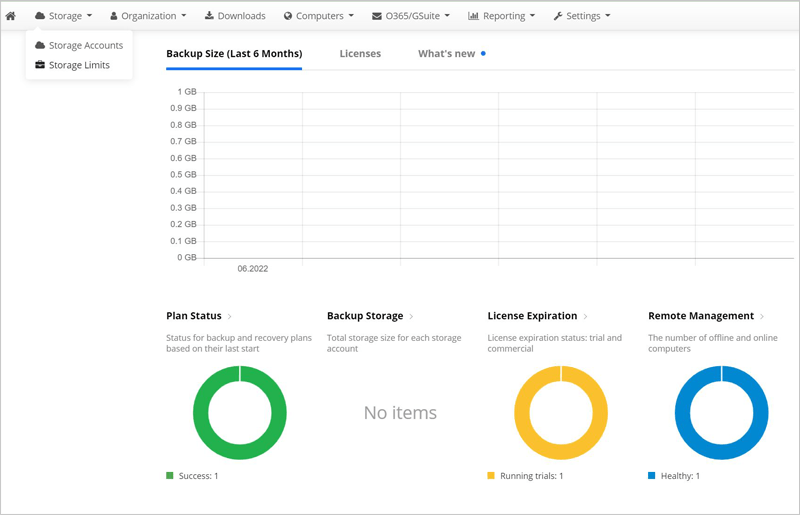Screen dimensions: 800x515
Task: Expand the Settings menu caret
Action: (x=608, y=16)
